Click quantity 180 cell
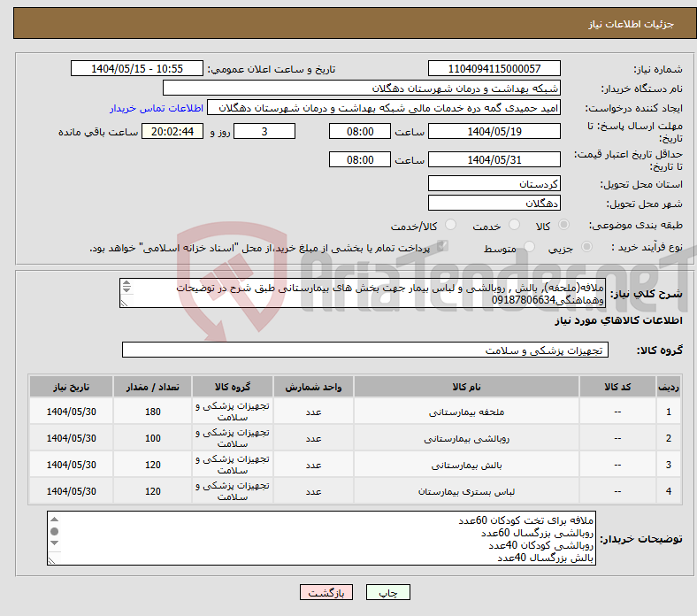This screenshot has height=616, width=697. click(x=152, y=412)
